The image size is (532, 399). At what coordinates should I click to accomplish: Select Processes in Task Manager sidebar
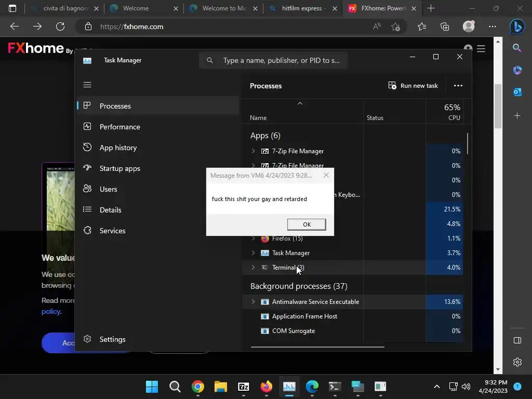(x=158, y=106)
